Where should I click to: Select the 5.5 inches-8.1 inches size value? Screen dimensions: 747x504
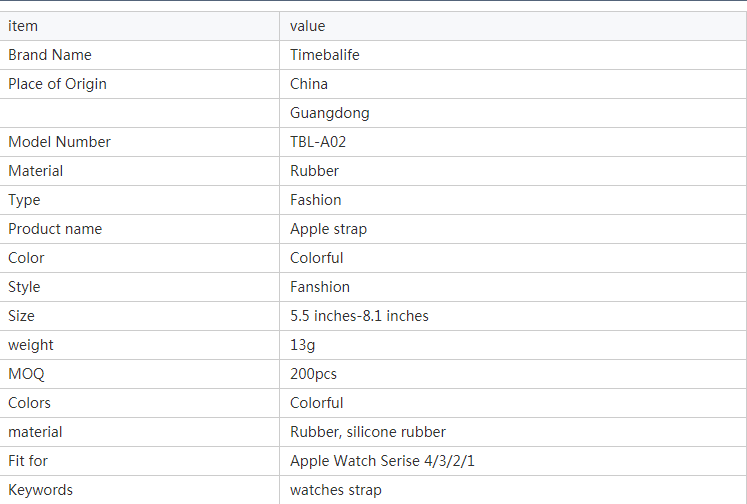click(x=359, y=316)
